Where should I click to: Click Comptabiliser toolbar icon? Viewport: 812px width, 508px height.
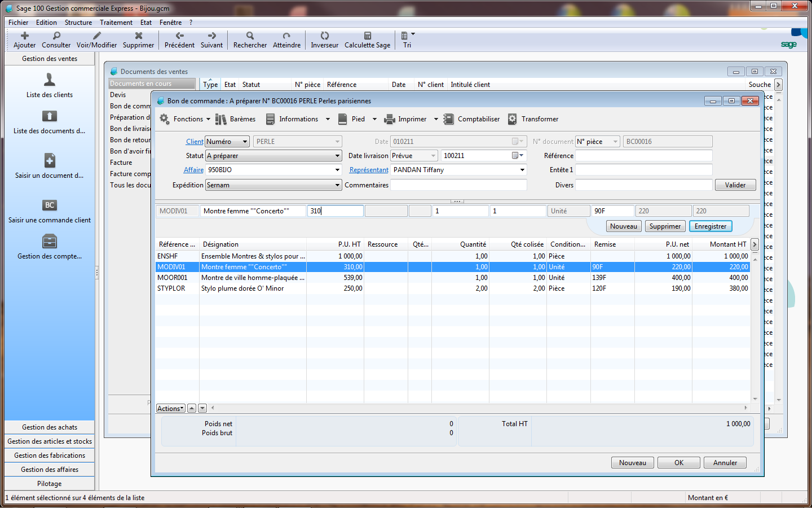448,119
